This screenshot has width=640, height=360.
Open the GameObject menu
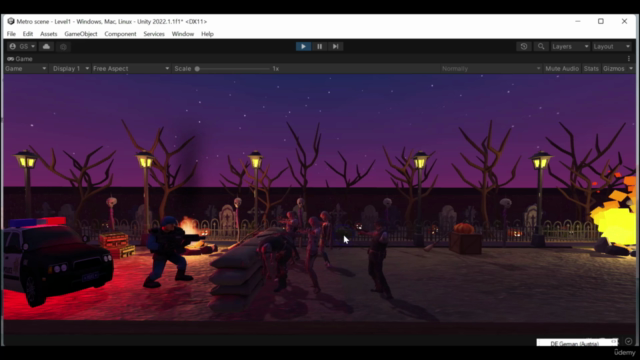click(x=81, y=34)
